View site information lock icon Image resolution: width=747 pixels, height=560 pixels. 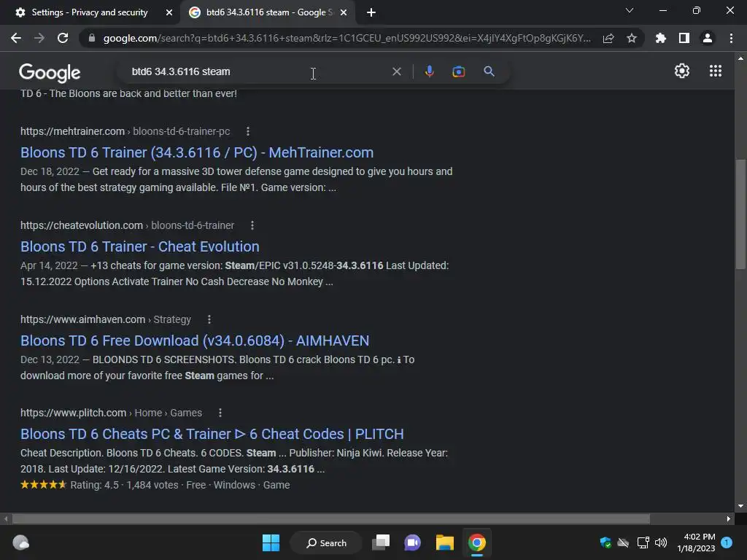pos(92,38)
